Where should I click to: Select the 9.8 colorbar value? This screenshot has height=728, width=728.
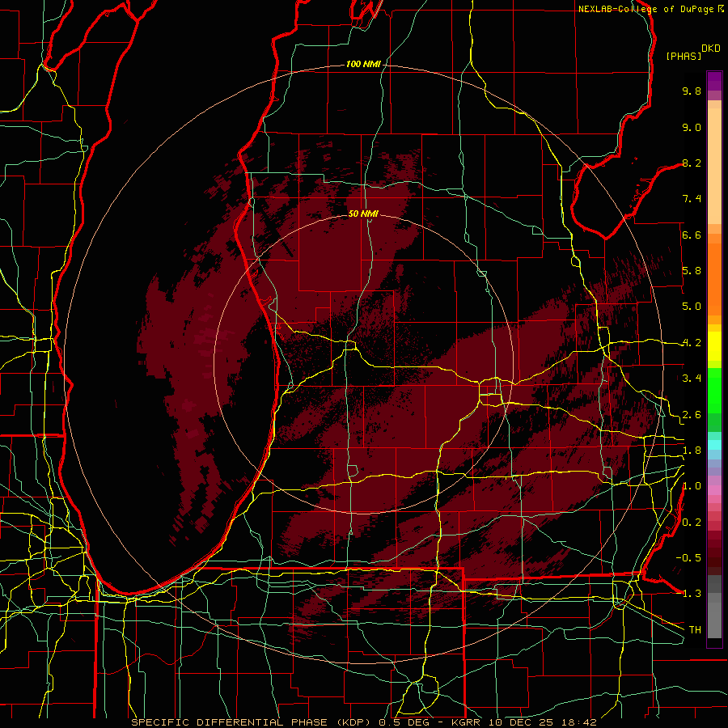pos(692,91)
